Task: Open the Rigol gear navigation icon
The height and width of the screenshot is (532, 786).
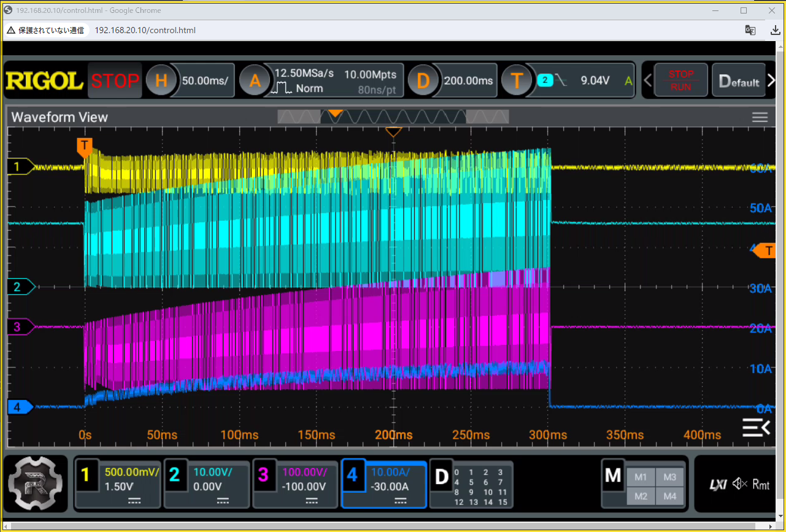Action: click(x=36, y=483)
